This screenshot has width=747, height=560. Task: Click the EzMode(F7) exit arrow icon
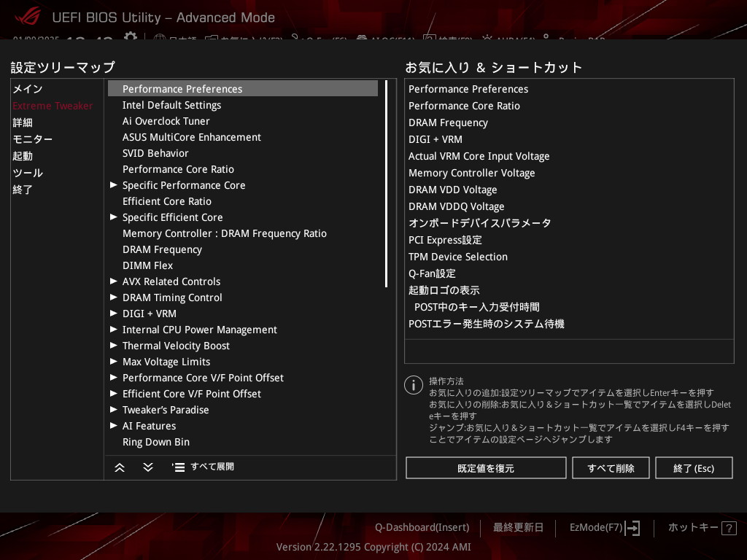click(632, 528)
